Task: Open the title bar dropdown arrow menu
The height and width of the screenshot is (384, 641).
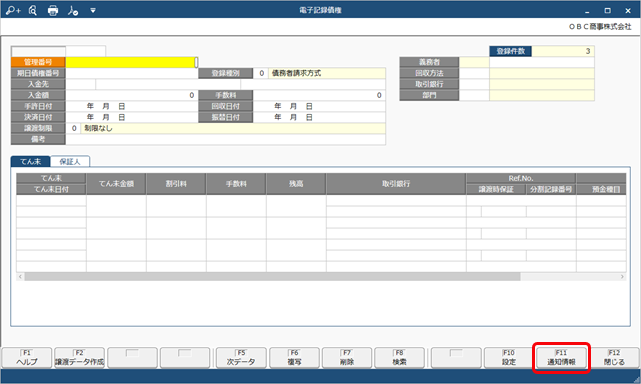Action: click(x=93, y=10)
